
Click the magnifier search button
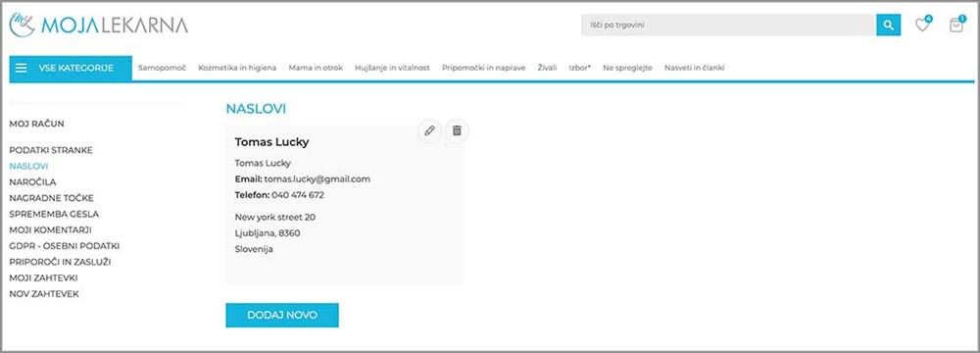click(x=888, y=25)
